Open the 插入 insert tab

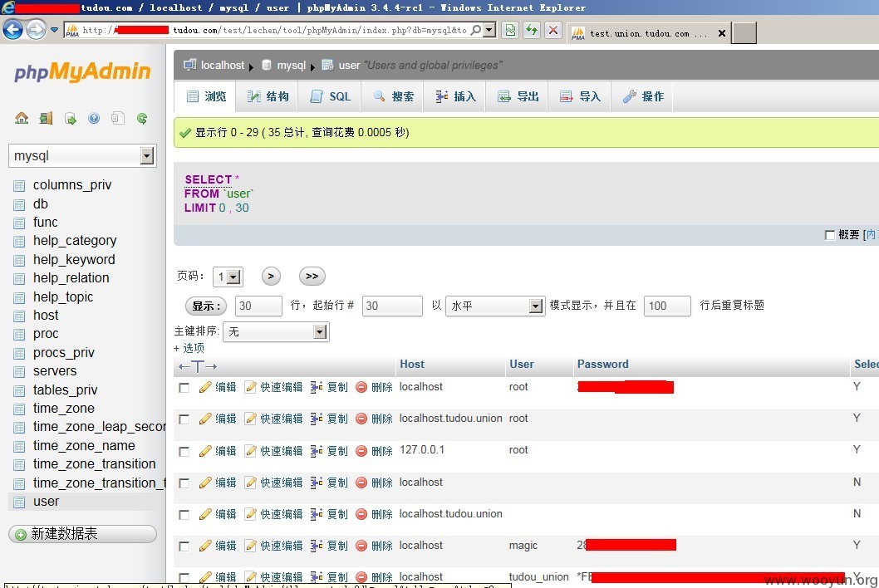click(454, 96)
